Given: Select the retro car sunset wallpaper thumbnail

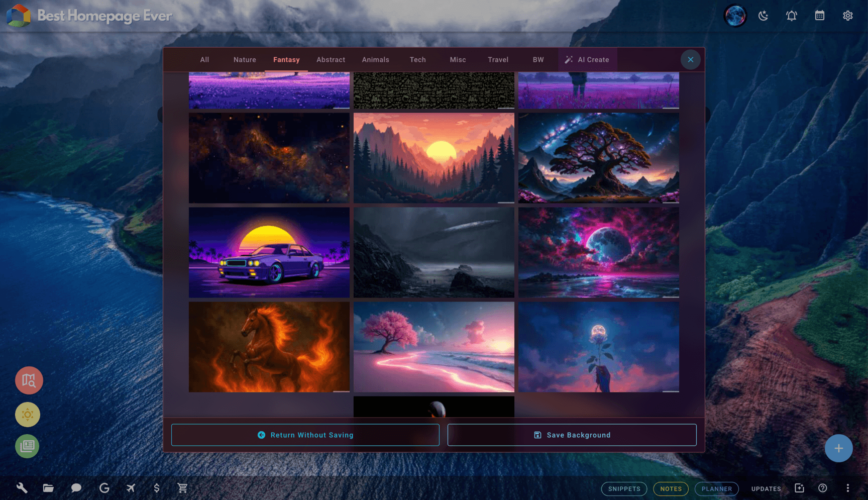Looking at the screenshot, I should click(269, 253).
